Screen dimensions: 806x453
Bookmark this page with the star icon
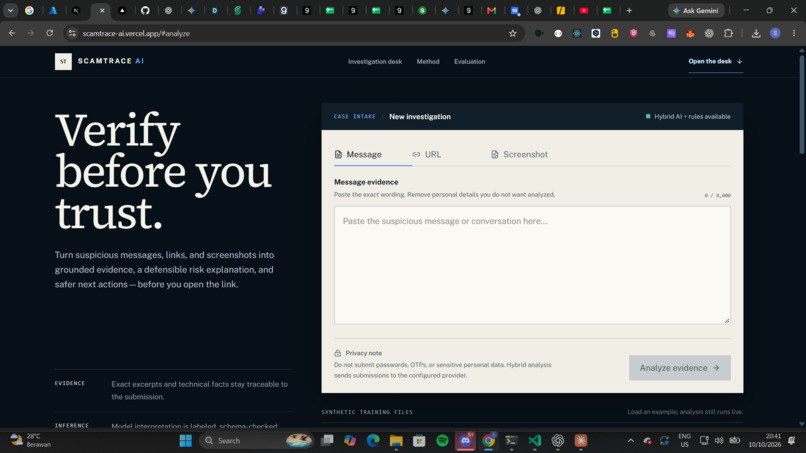point(512,33)
